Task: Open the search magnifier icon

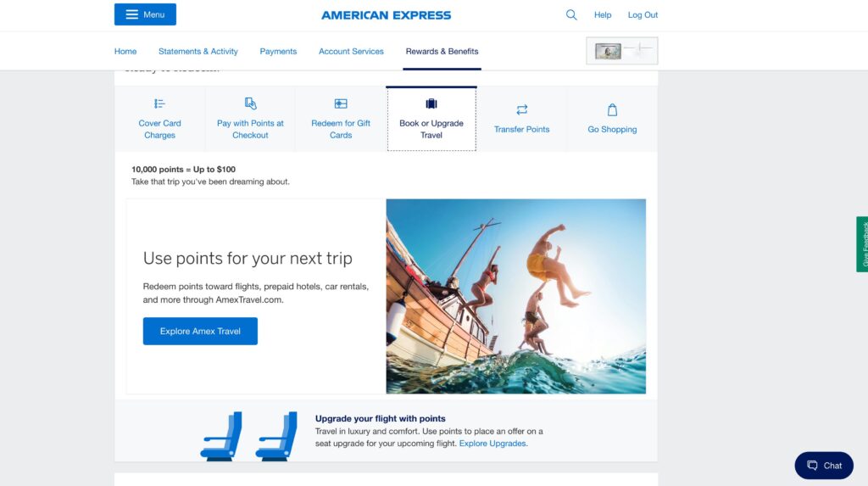Action: tap(571, 15)
